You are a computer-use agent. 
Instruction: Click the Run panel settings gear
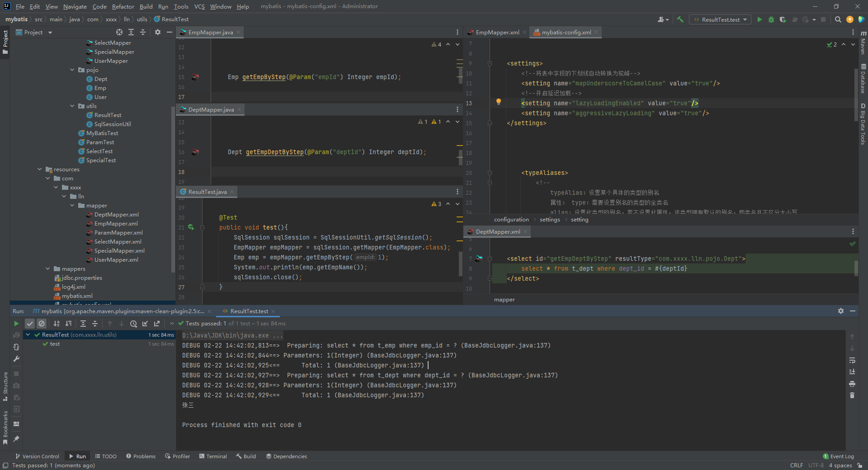[840, 311]
